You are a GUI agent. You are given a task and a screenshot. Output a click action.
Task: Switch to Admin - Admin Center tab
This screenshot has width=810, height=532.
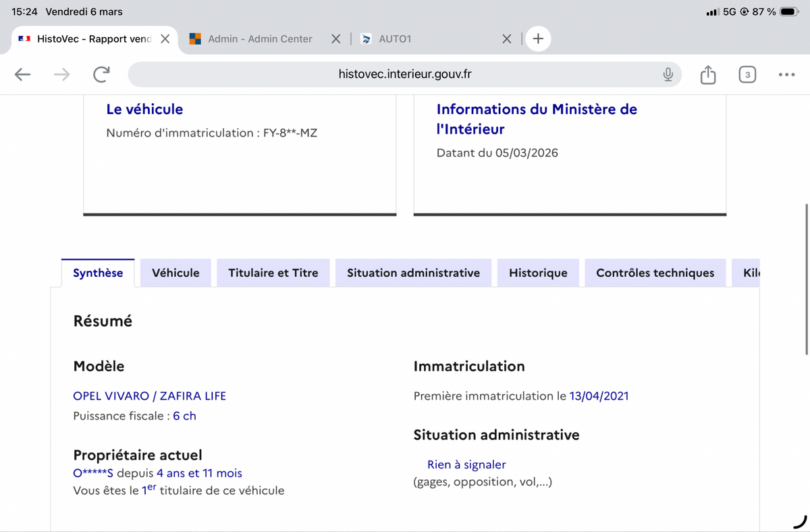point(259,39)
